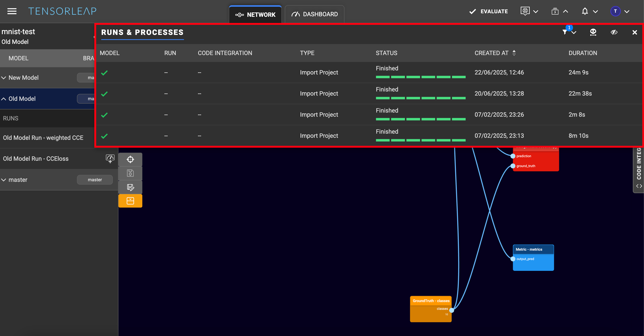
Task: Click the crosshair center-view tool
Action: 130,159
